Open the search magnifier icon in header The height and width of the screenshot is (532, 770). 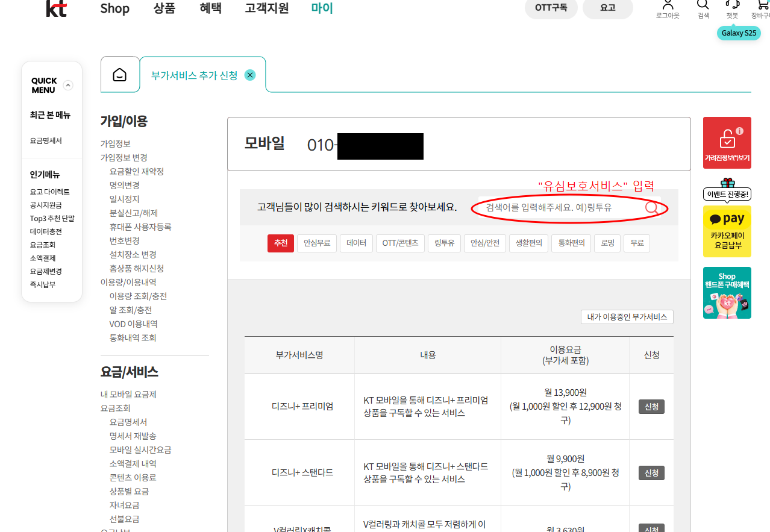pyautogui.click(x=703, y=5)
